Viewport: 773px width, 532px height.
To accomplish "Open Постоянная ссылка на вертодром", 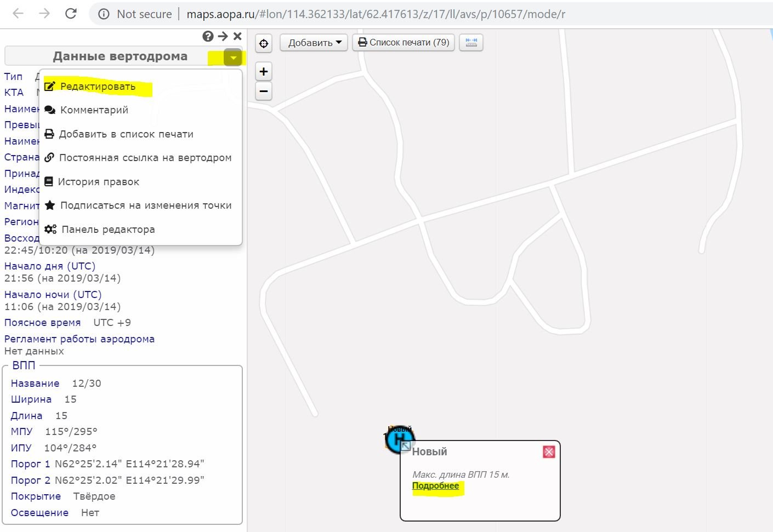I will (x=145, y=158).
